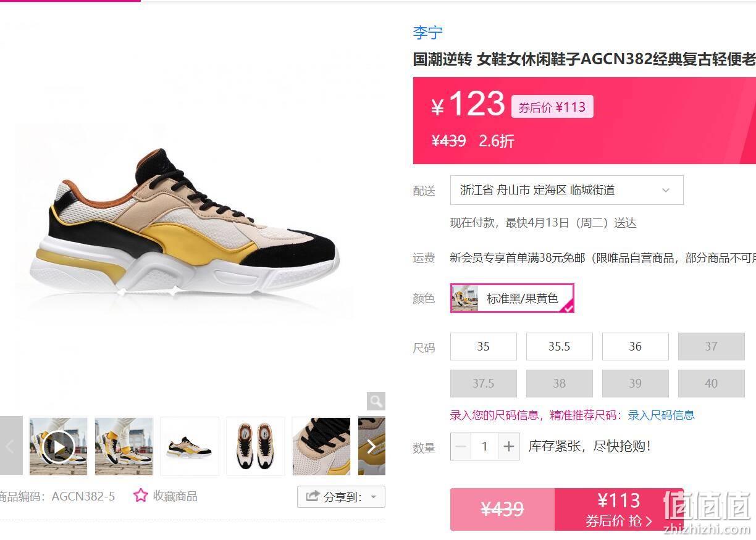Viewport: 756px width, 540px height.
Task: Play the product video thumbnail
Action: coord(58,446)
